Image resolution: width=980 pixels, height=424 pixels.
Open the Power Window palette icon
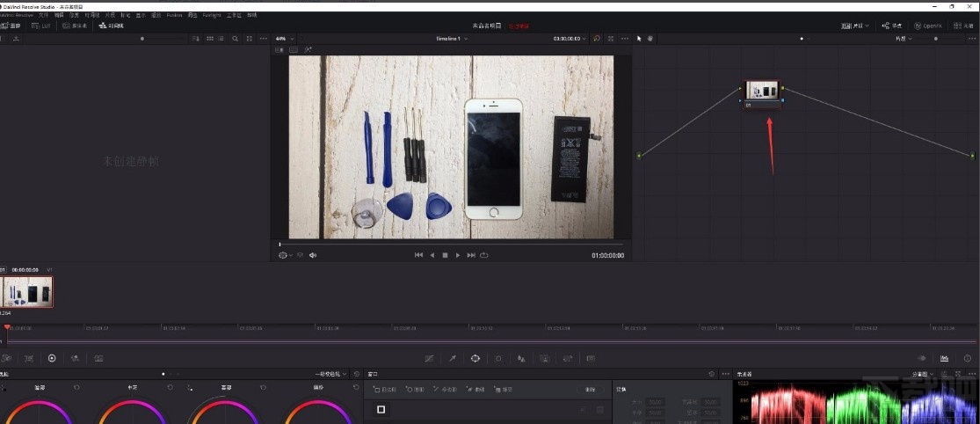point(475,358)
